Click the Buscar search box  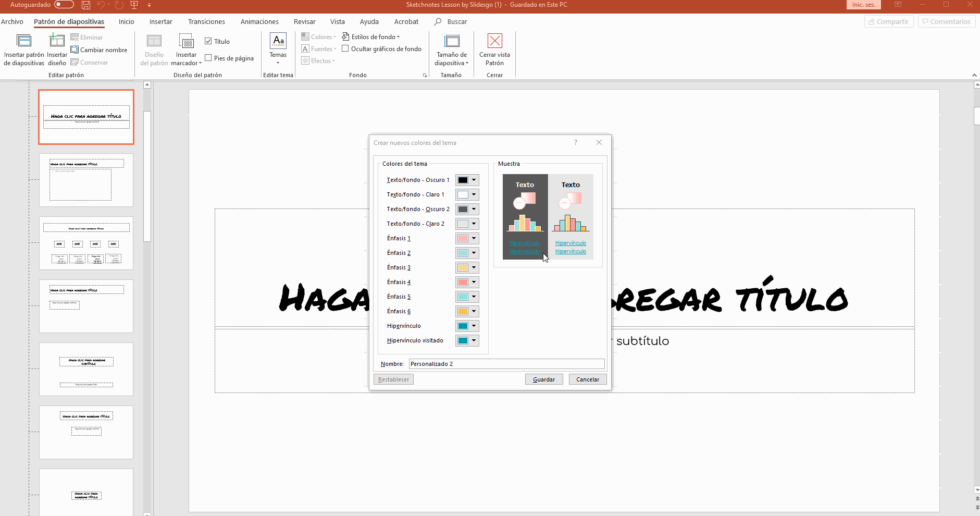point(451,22)
